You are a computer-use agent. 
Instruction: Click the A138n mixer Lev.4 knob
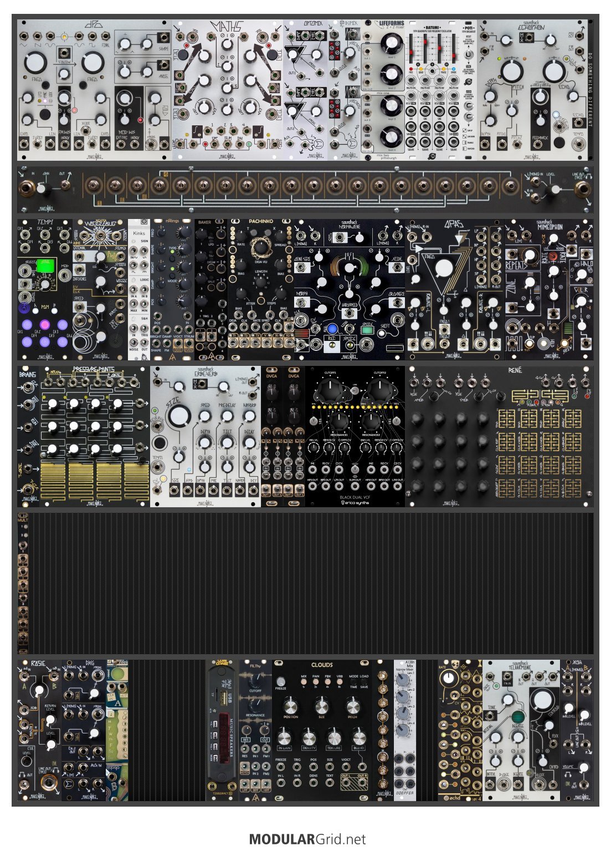coord(404,731)
